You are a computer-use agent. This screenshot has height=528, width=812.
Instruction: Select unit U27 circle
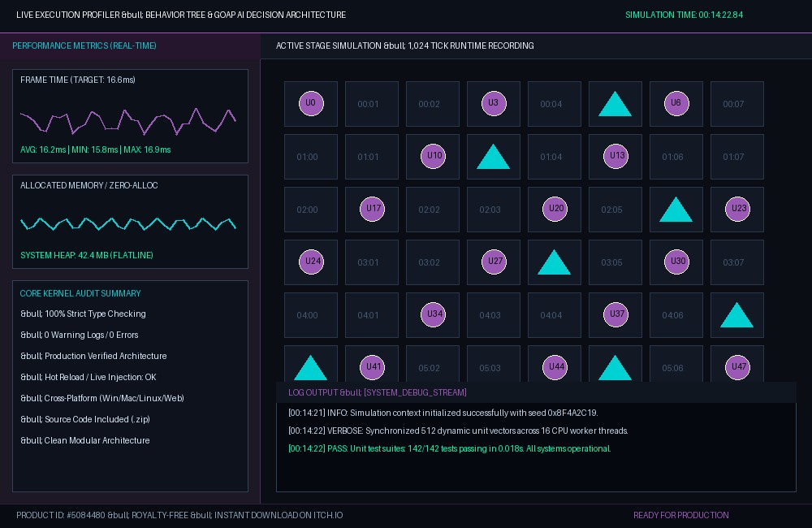(494, 262)
